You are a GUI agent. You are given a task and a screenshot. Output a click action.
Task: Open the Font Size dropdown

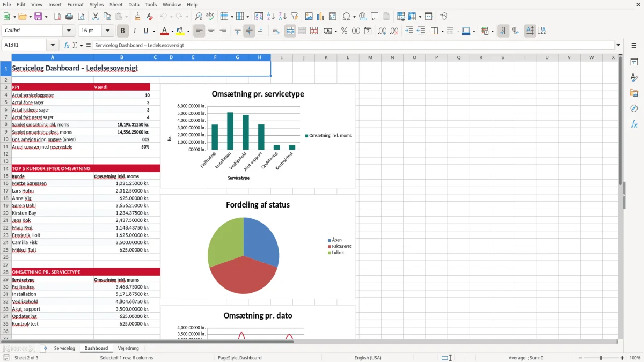(x=108, y=31)
